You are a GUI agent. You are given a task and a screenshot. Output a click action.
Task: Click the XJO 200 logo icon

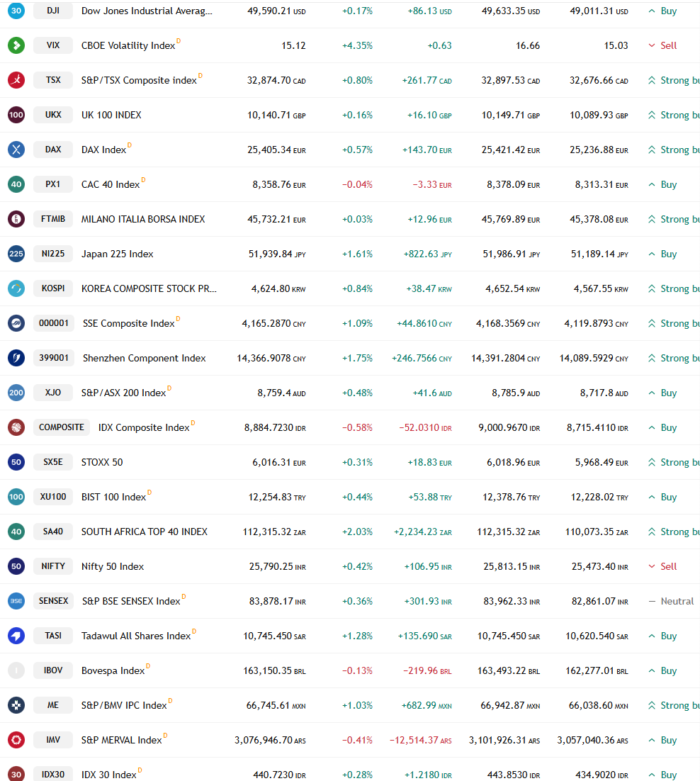(16, 393)
